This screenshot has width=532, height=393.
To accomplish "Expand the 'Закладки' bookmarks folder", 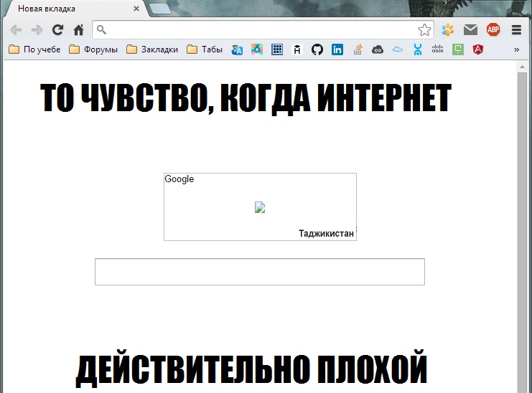I will (x=152, y=49).
